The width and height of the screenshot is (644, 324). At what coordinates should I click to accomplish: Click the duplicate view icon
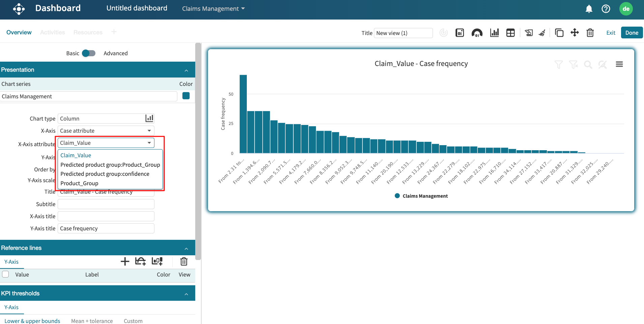point(559,33)
